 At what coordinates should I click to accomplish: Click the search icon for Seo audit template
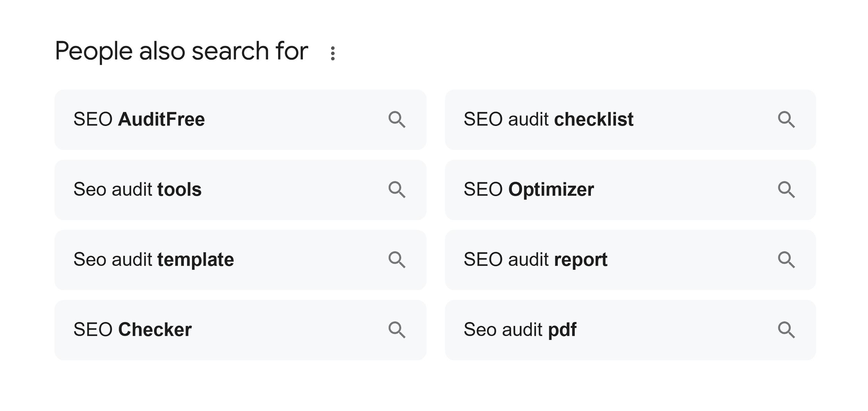(x=397, y=260)
